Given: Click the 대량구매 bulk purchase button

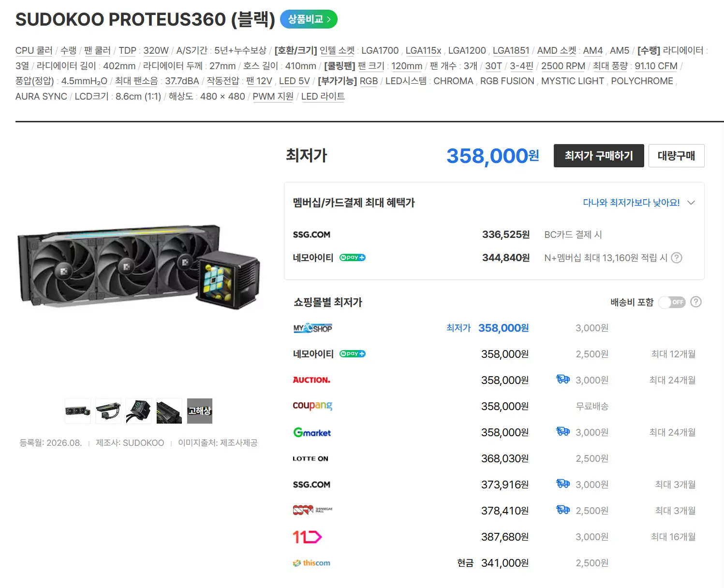Looking at the screenshot, I should 677,156.
